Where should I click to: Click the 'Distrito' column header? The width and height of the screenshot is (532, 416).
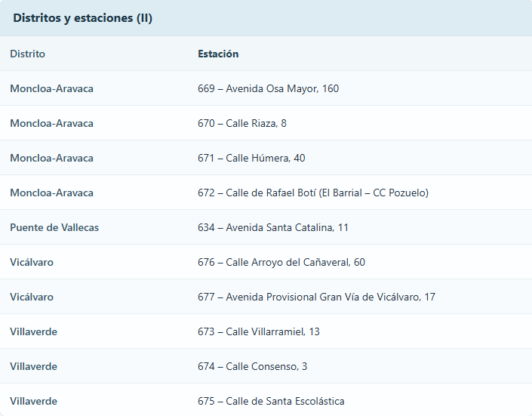coord(27,54)
